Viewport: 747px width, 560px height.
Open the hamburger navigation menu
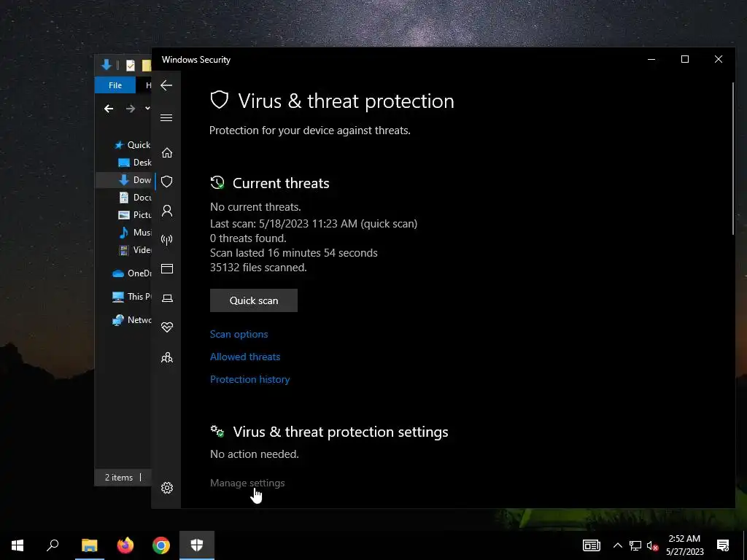tap(166, 117)
